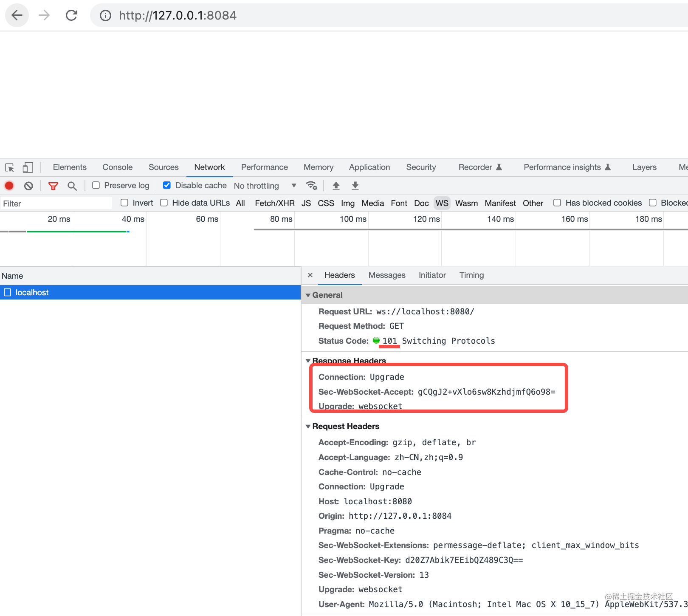This screenshot has width=688, height=616.
Task: Collapse the Request Headers section
Action: click(308, 426)
